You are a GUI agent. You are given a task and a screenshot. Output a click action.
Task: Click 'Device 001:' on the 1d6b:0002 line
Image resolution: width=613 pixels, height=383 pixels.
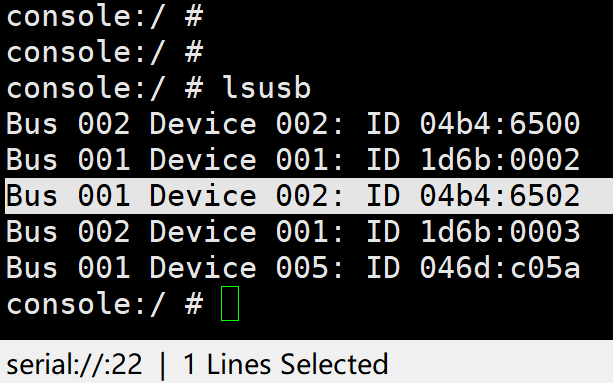246,160
